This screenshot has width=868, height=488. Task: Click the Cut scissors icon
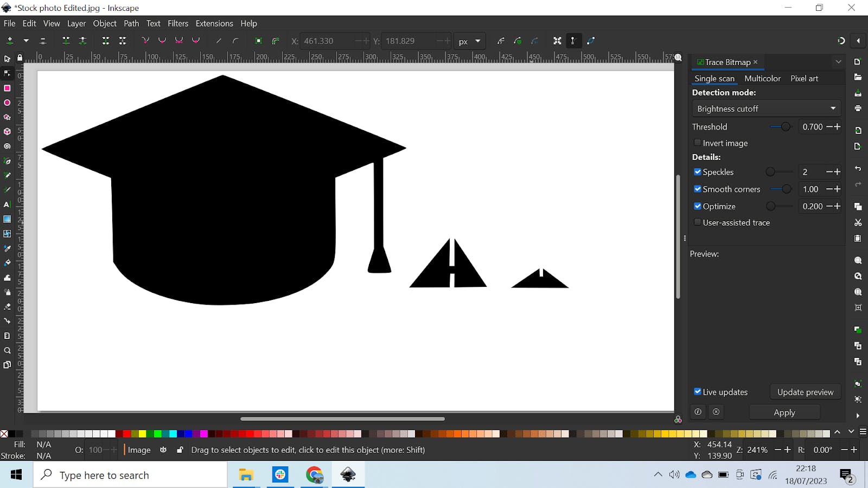858,223
